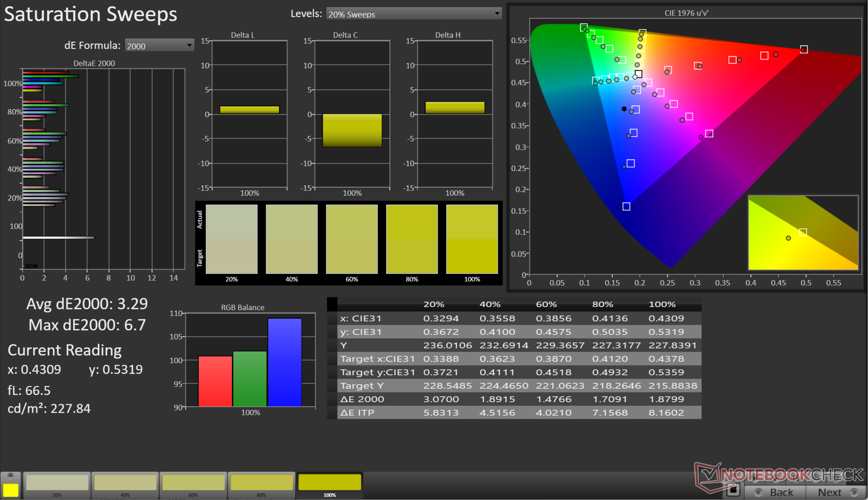Click the stop measurement square icon

click(733, 490)
